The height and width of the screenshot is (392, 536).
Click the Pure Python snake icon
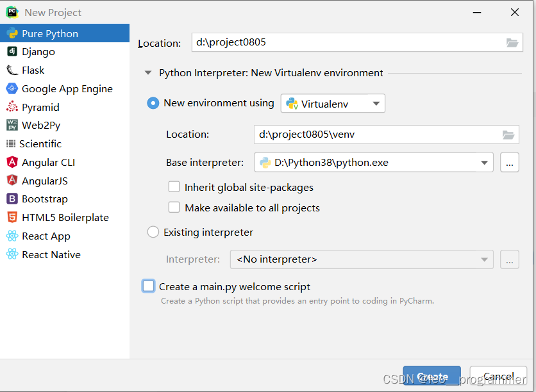click(12, 33)
